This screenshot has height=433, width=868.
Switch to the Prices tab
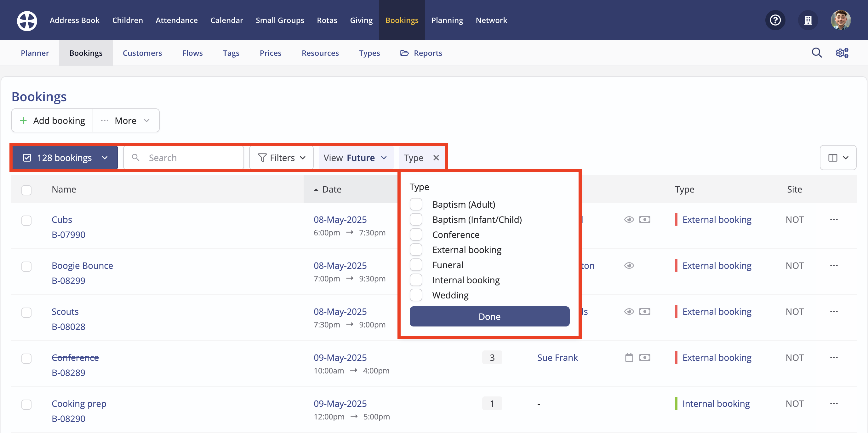click(270, 53)
